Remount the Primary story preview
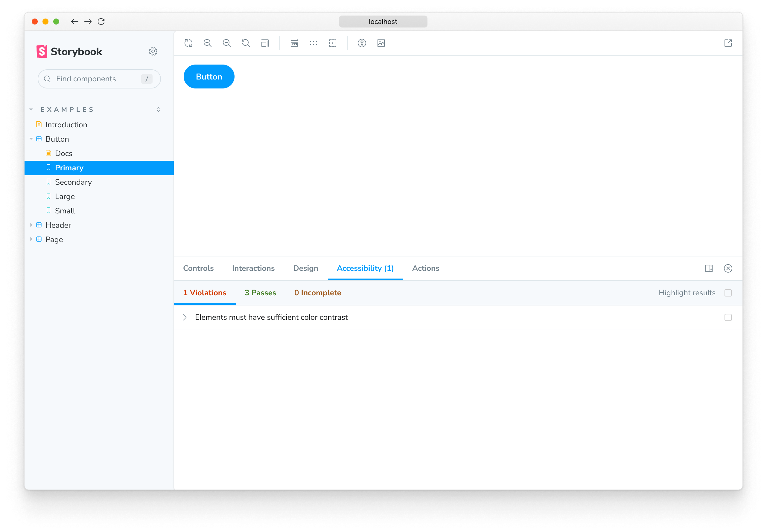Screen dimensions: 767x532 (x=188, y=43)
